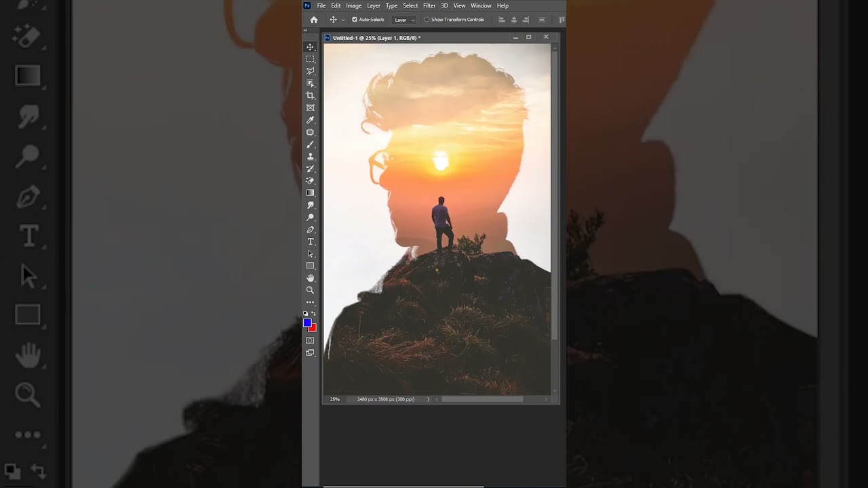This screenshot has height=488, width=868.
Task: Click the 25% zoom level field
Action: [x=335, y=399]
